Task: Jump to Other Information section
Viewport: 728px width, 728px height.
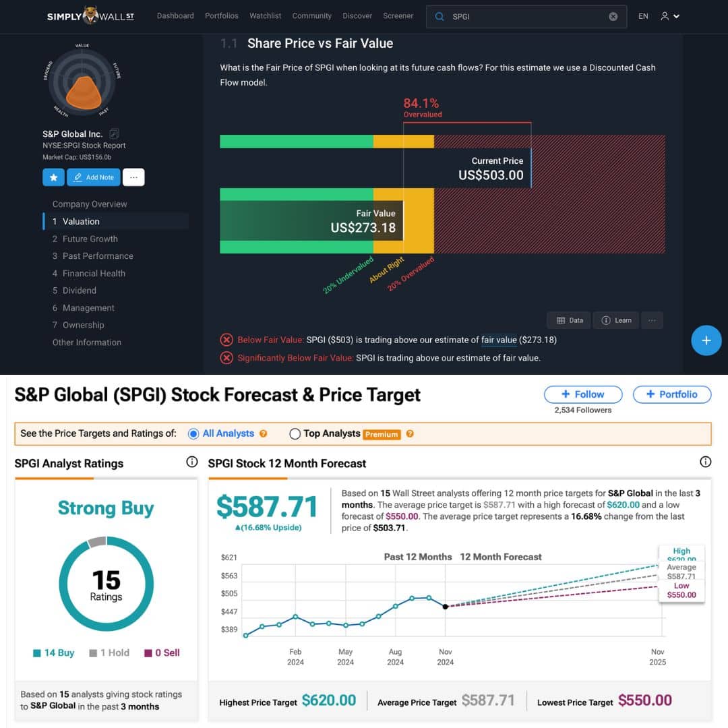Action: [x=87, y=342]
